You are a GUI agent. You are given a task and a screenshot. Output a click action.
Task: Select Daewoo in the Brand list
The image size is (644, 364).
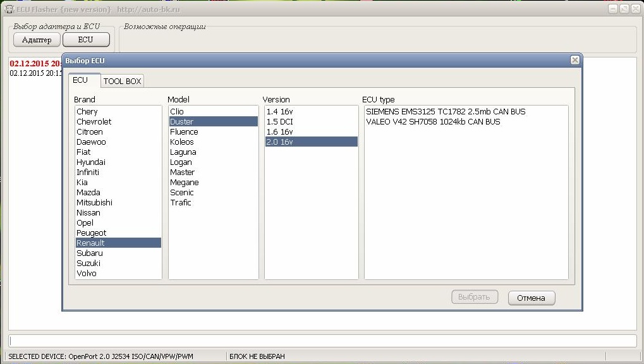pos(118,142)
